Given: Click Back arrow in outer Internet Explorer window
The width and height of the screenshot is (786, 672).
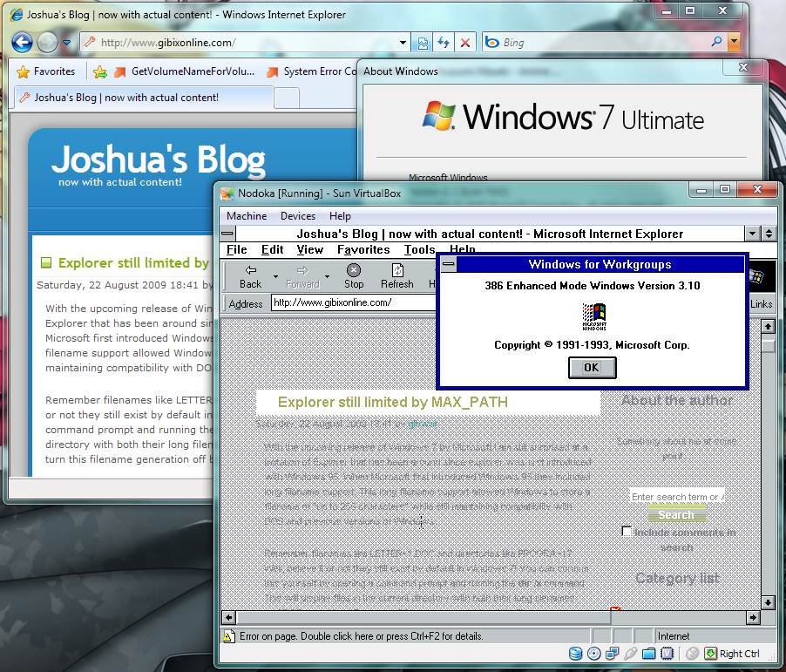Looking at the screenshot, I should (22, 43).
